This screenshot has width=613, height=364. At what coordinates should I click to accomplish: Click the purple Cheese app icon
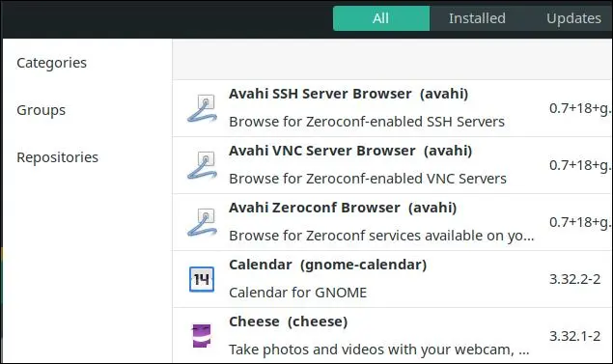[202, 336]
